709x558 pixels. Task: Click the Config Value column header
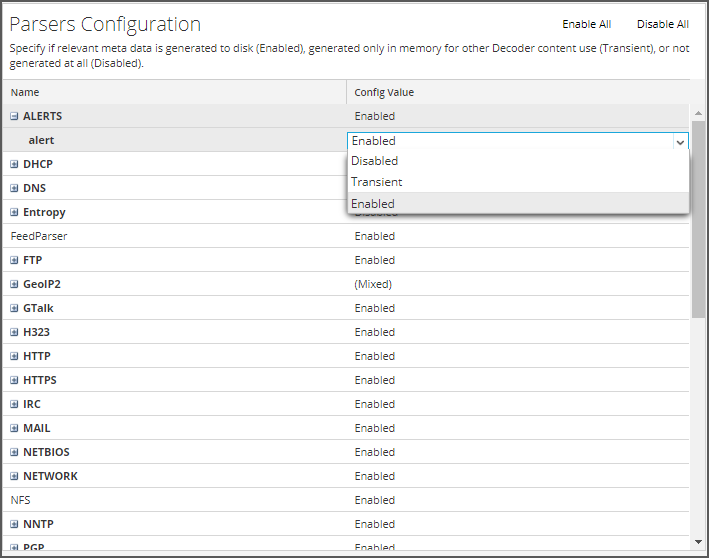coord(384,92)
